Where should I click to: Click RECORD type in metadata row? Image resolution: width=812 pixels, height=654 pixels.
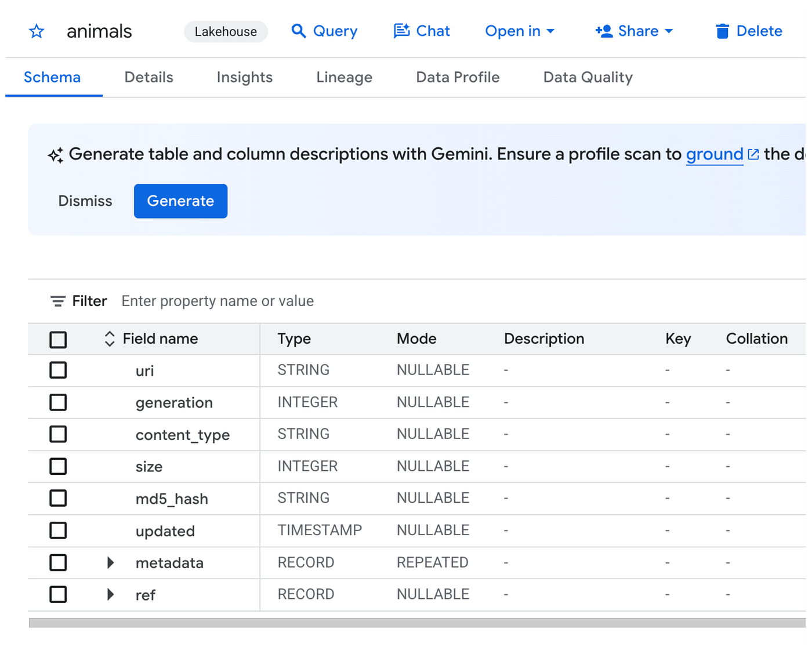coord(306,562)
